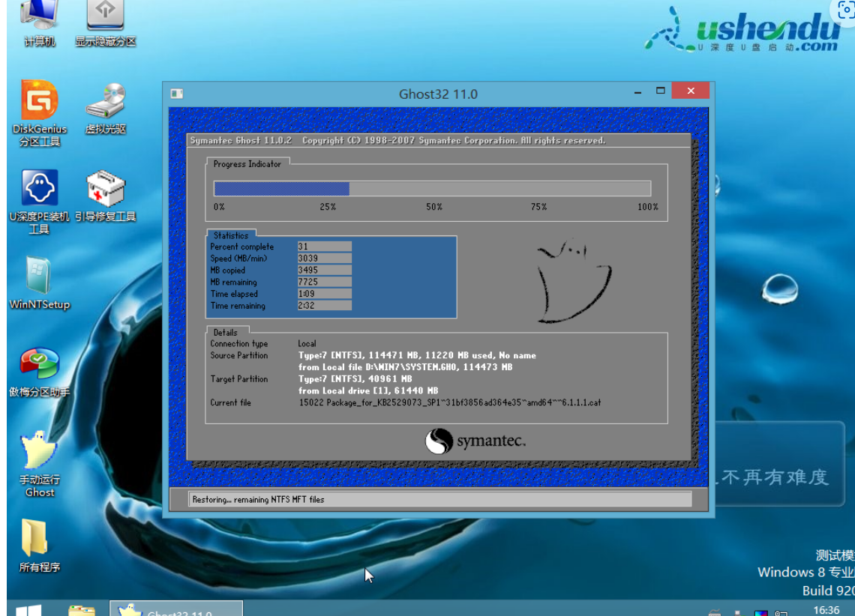Viewport: 855px width, 616px height.
Task: Click the taskbar clock showing 16:36
Action: pos(826,610)
